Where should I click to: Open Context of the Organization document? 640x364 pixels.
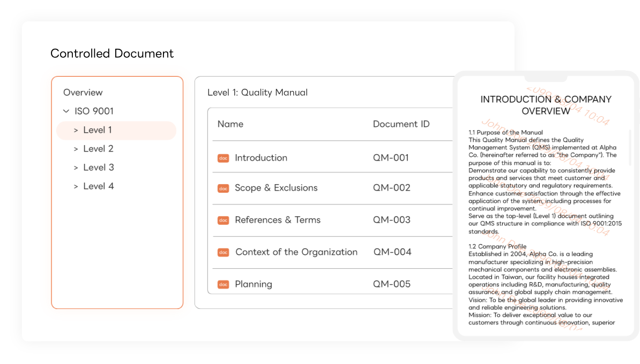point(296,252)
